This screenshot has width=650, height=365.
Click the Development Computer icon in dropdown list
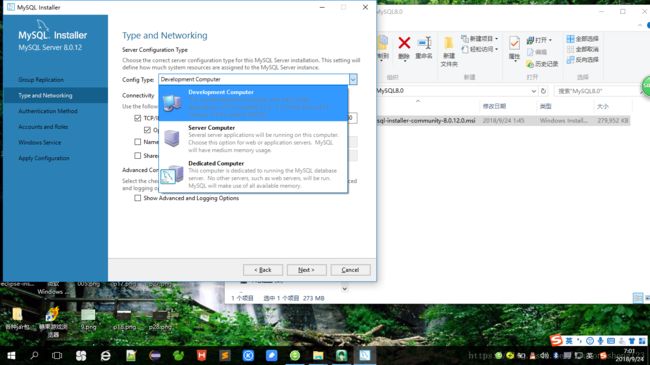(172, 102)
